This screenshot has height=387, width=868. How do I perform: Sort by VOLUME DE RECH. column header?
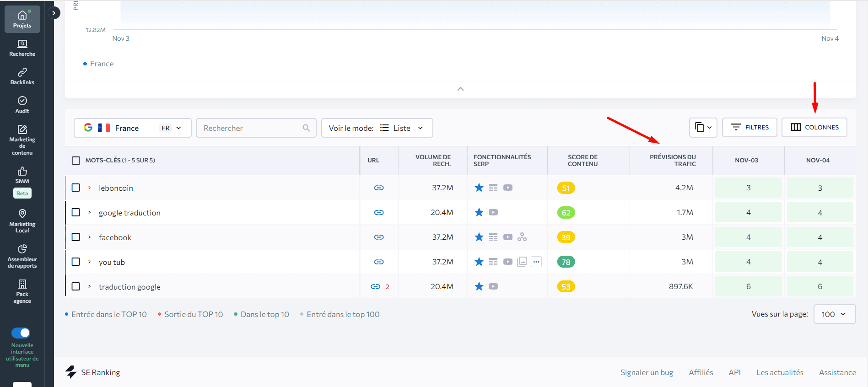pos(433,161)
